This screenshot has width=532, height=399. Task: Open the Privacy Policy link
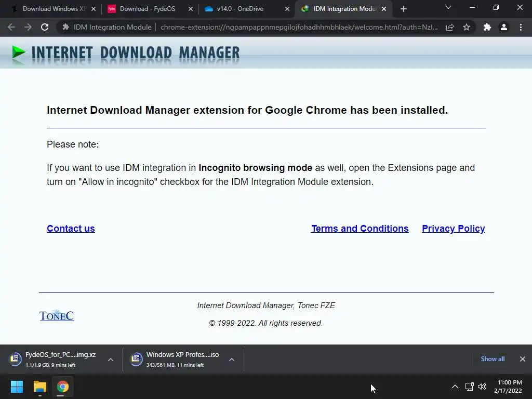click(x=453, y=229)
